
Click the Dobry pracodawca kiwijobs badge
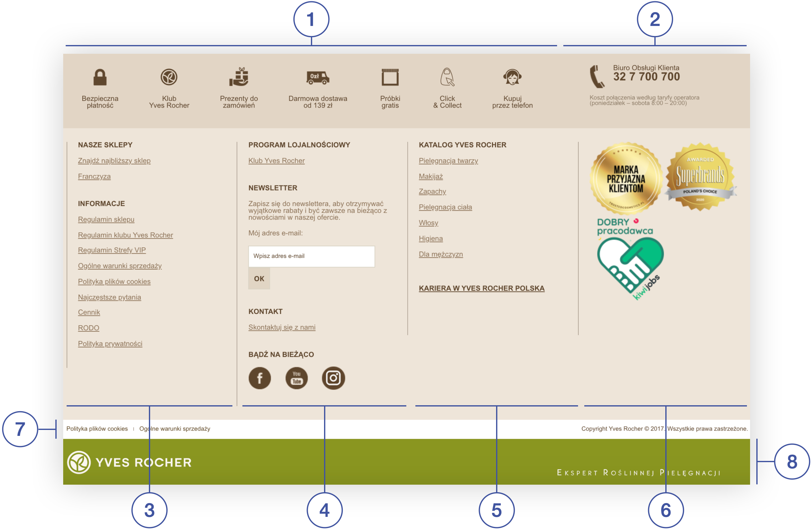[630, 259]
